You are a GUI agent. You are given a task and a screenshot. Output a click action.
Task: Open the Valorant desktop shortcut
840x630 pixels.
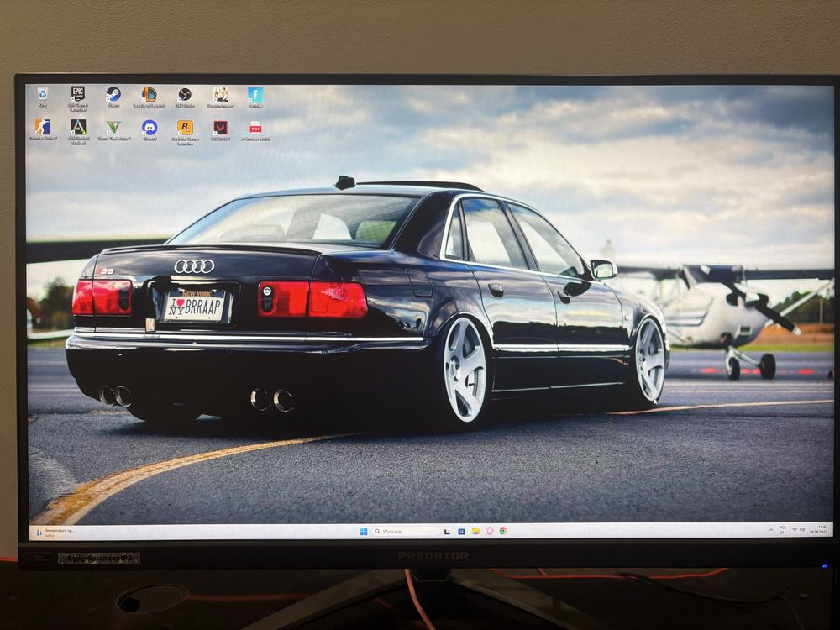pyautogui.click(x=220, y=129)
